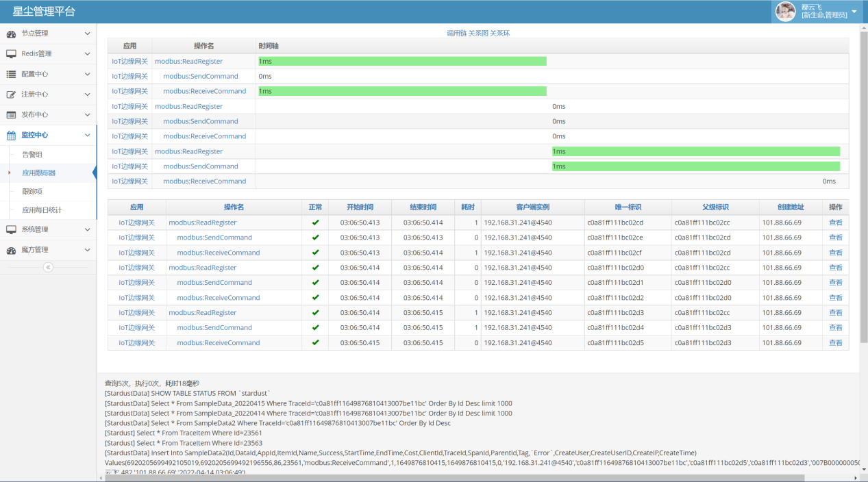Viewport: 868px width, 482px height.
Task: Click 查看 for span c0a81ff111bc02ce
Action: pyautogui.click(x=836, y=238)
